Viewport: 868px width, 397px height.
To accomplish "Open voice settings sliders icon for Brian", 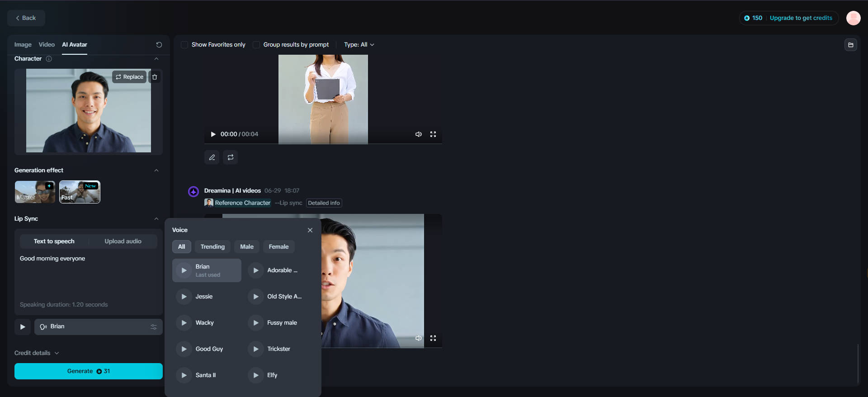I will click(154, 327).
